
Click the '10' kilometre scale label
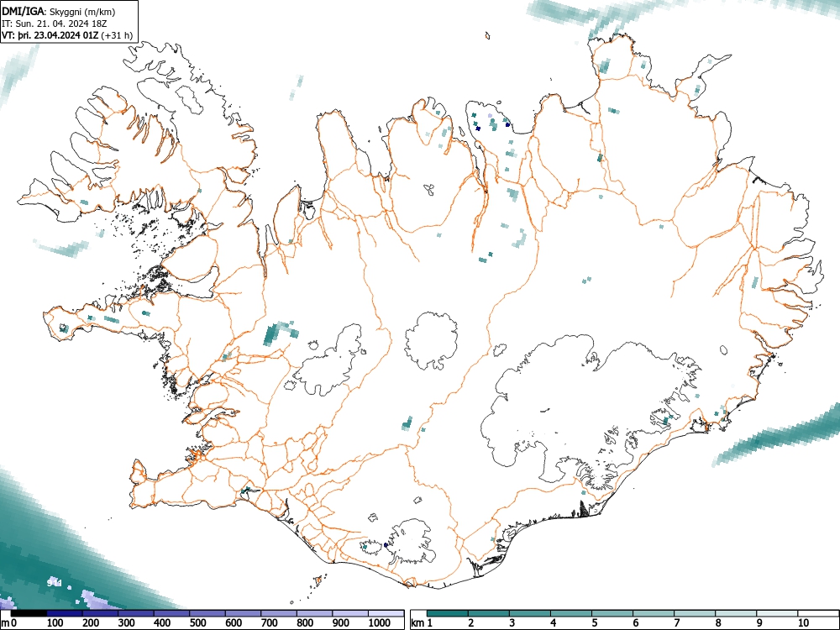click(x=804, y=623)
